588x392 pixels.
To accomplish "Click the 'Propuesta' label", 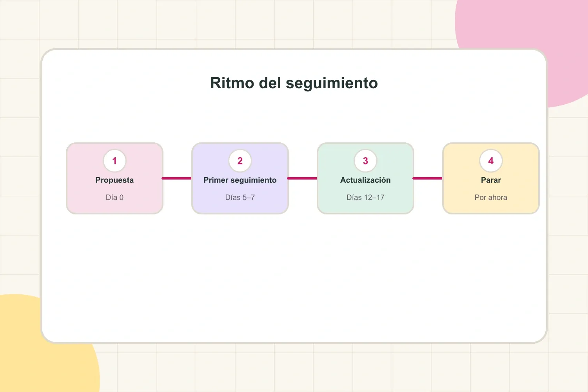I will 114,180.
